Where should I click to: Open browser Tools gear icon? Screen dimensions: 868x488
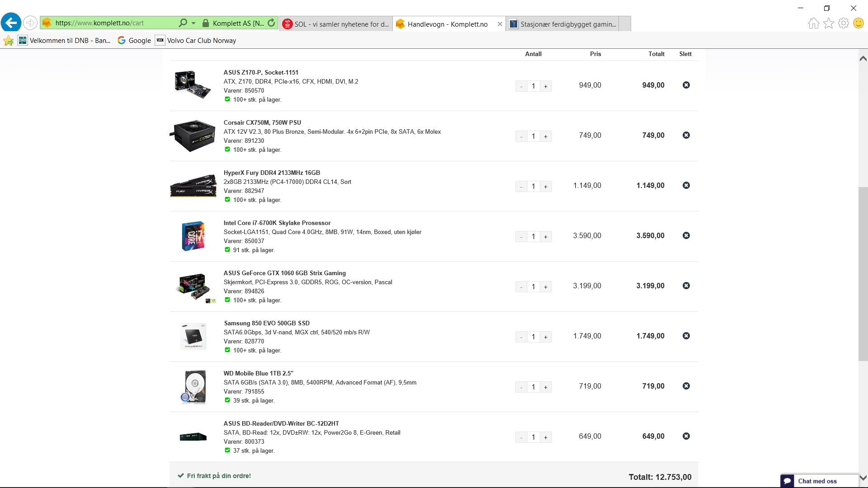click(843, 23)
